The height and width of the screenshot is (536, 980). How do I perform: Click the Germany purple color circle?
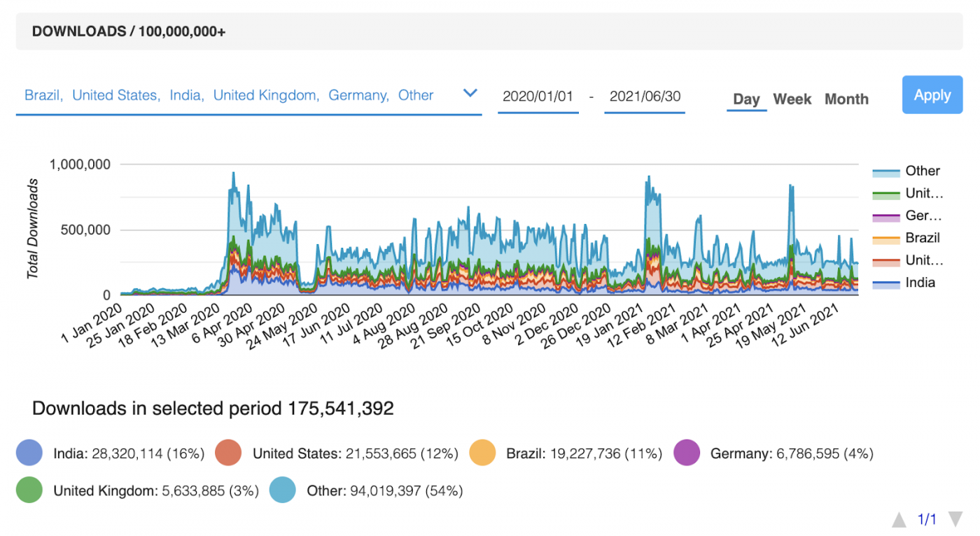point(687,453)
